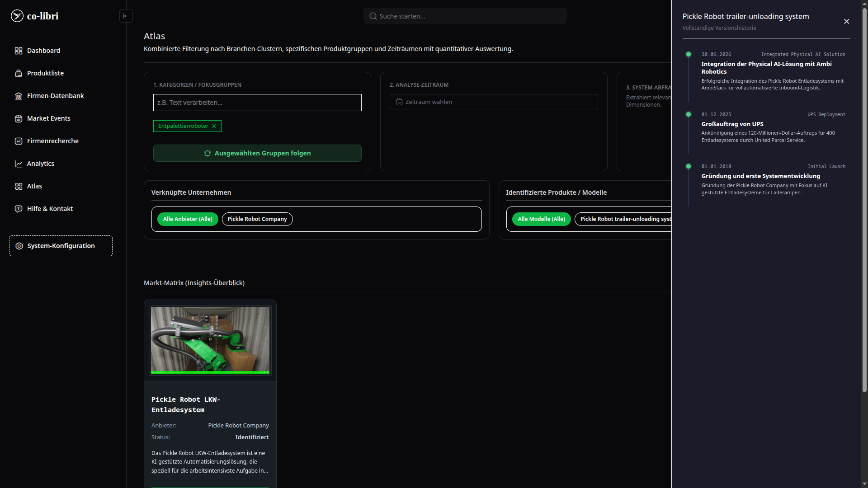Click 'Großauftrag von UPS' entry title
Image resolution: width=868 pixels, height=488 pixels.
point(732,124)
